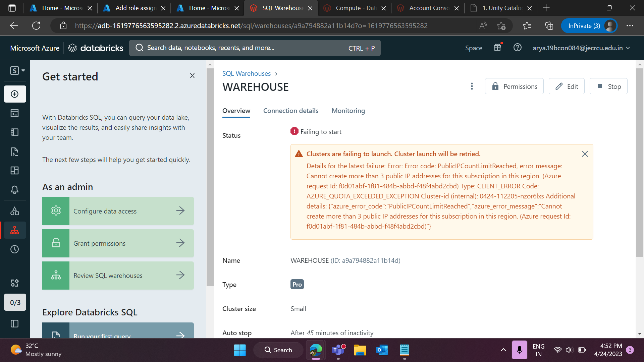The height and width of the screenshot is (362, 644).
Task: Open Query History clock sidebar icon
Action: (x=15, y=249)
